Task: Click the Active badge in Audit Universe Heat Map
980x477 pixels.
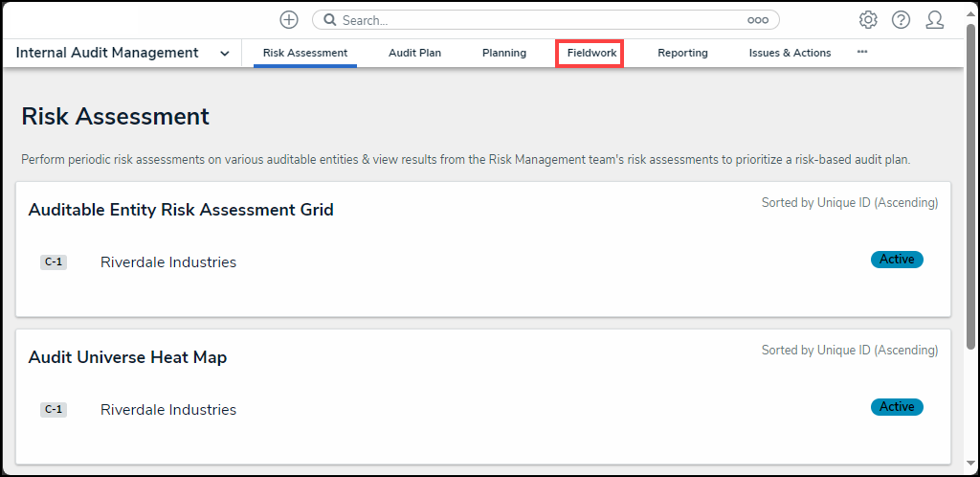Action: coord(897,407)
